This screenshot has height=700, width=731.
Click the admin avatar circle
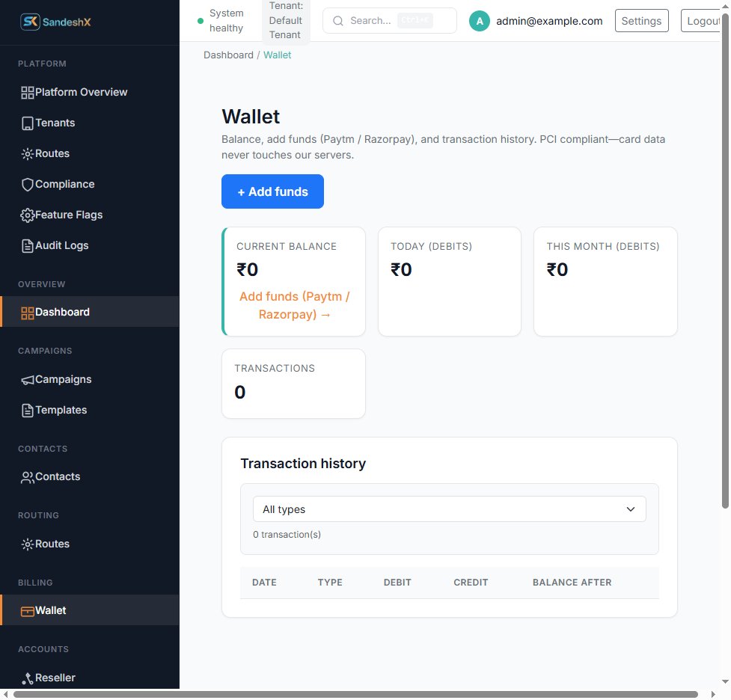480,21
